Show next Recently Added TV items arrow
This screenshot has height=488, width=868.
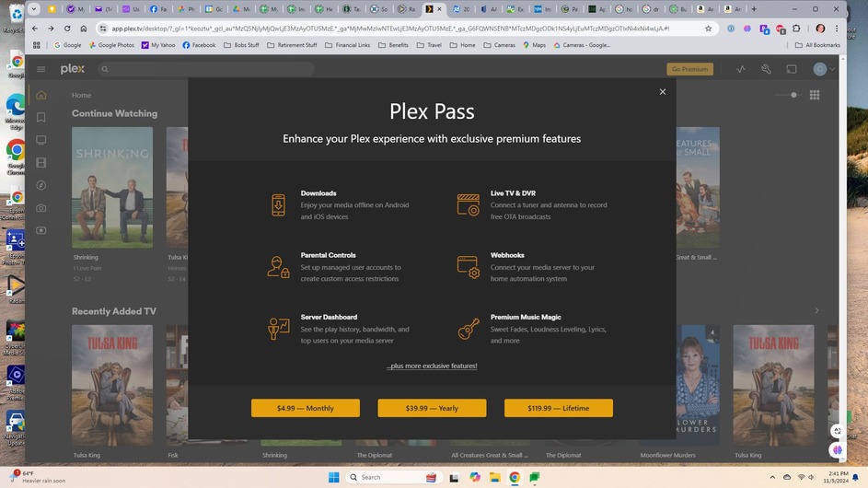(816, 310)
